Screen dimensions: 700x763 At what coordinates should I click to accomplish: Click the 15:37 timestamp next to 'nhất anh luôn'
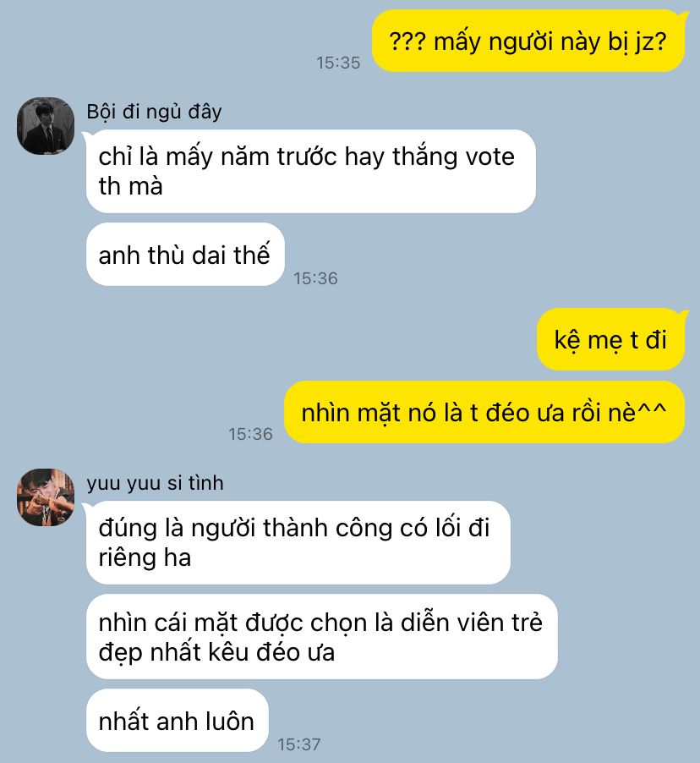click(x=299, y=744)
